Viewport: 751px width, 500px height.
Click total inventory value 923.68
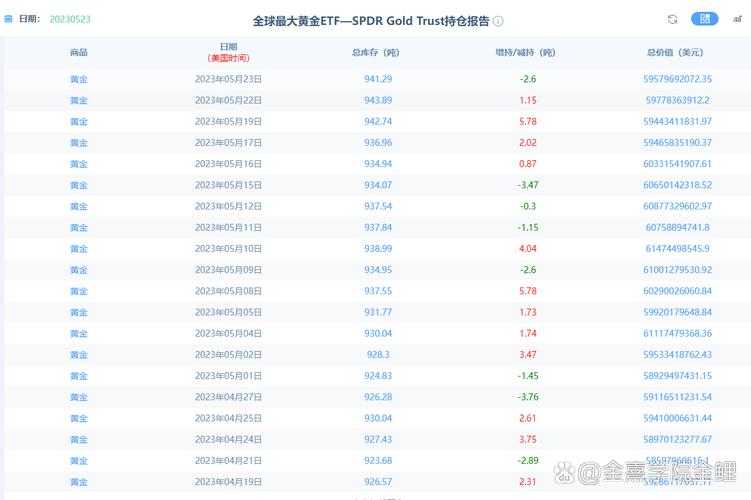(378, 461)
